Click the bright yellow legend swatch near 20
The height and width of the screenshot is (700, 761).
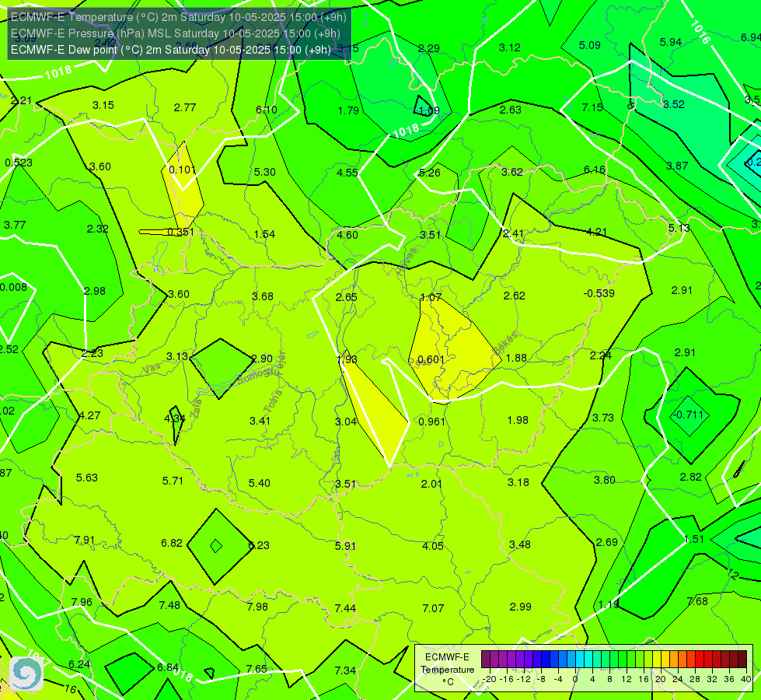pos(657,660)
